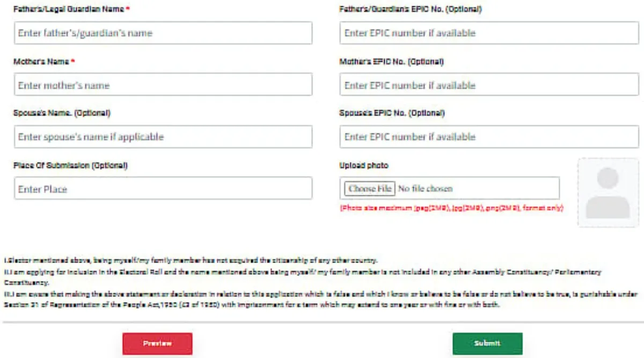This screenshot has height=358, width=644.
Task: Click the Enter Place input field
Action: click(163, 189)
